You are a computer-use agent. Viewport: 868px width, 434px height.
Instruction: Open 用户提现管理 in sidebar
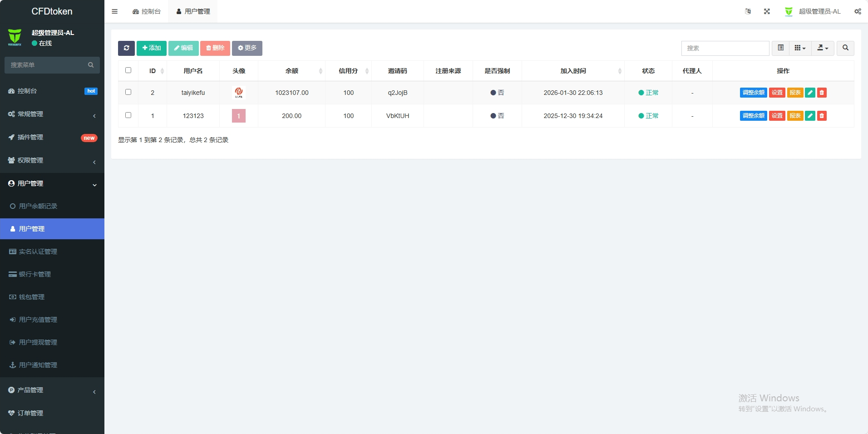(x=52, y=342)
